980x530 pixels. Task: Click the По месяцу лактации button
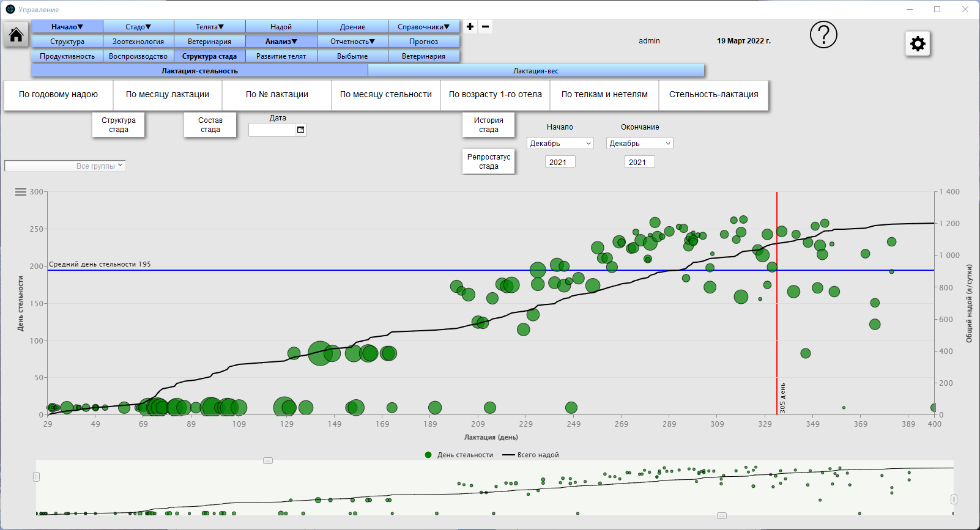point(168,95)
